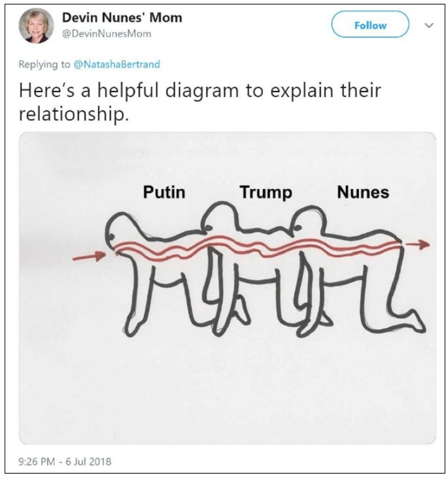Image resolution: width=448 pixels, height=478 pixels.
Task: Open the @NatashaBertrand mention link
Action: pyautogui.click(x=117, y=64)
